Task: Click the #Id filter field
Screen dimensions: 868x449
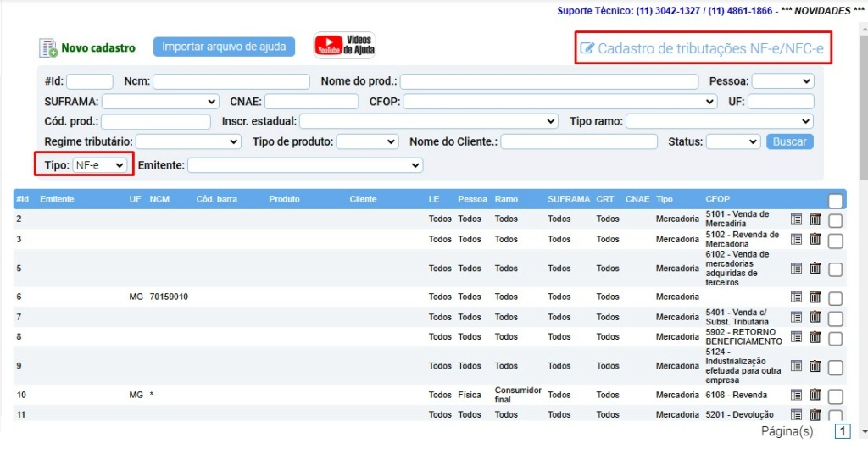Action: (x=90, y=81)
